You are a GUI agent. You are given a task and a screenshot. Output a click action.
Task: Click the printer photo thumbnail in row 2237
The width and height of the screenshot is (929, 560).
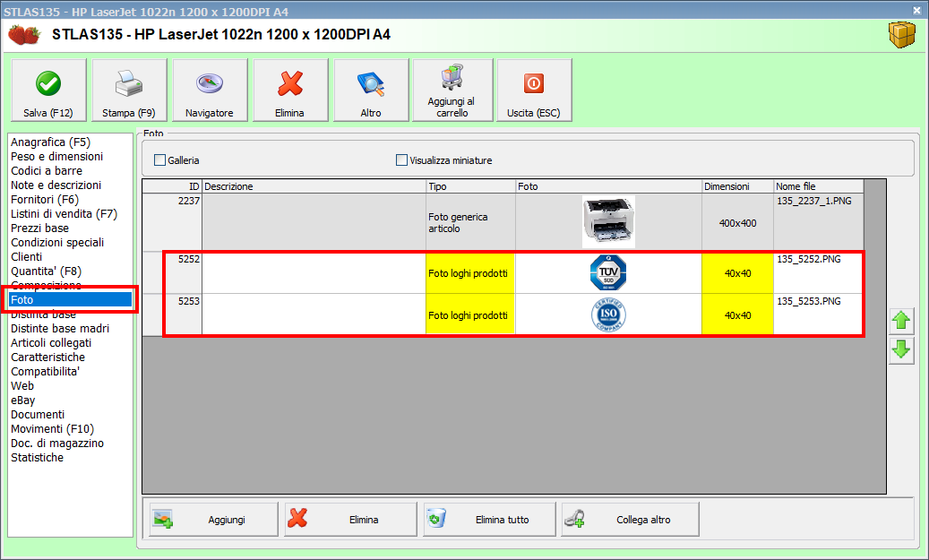(x=608, y=221)
